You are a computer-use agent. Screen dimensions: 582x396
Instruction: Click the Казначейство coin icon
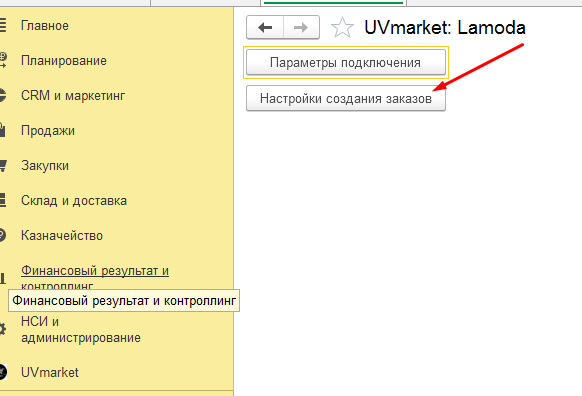point(3,235)
